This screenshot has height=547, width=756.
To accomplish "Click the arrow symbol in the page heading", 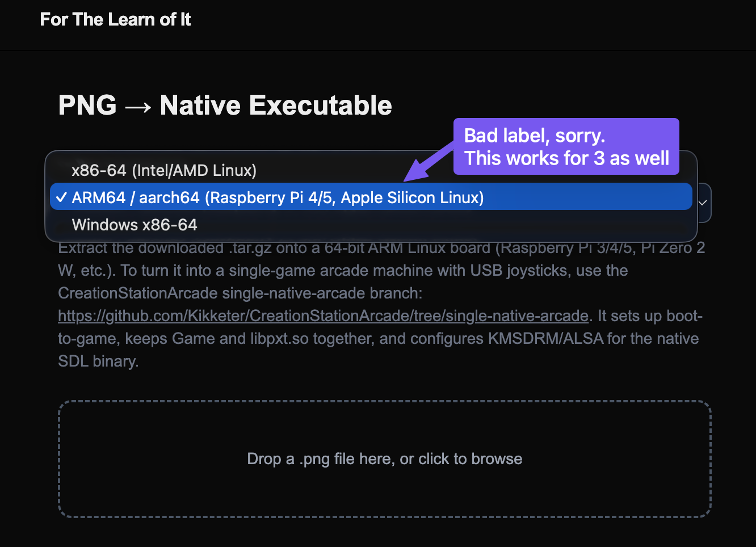I will point(138,106).
